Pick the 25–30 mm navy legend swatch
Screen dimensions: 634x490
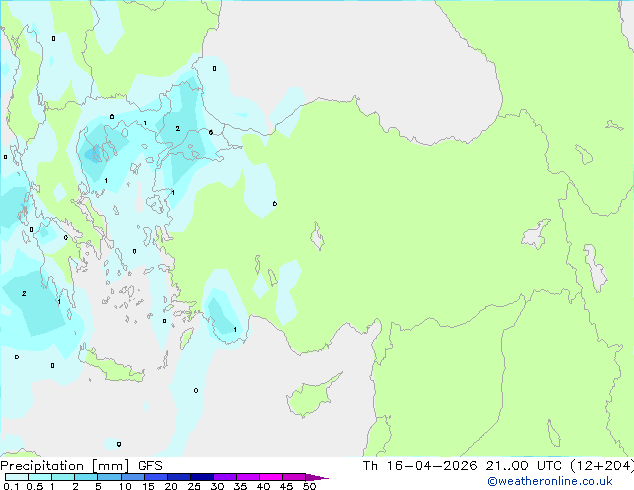tap(202, 477)
